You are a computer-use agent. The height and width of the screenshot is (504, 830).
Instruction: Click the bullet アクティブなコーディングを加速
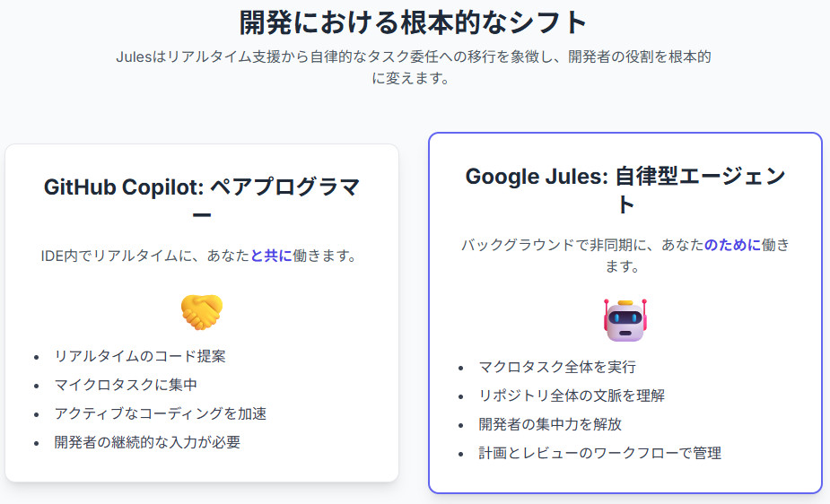click(x=161, y=413)
